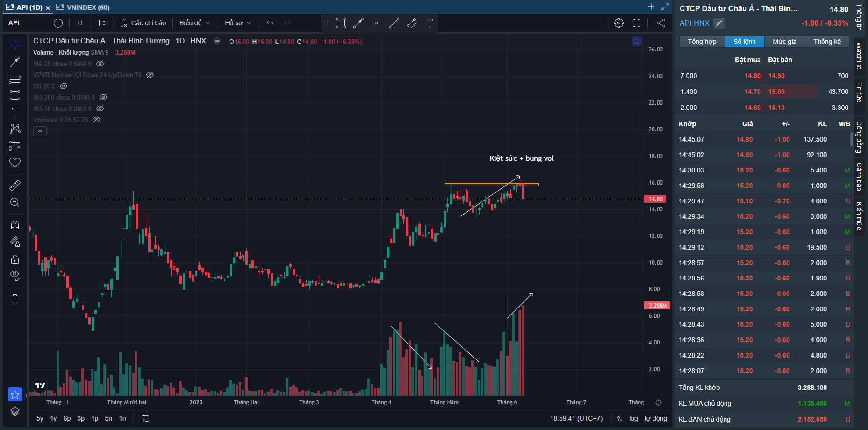Pick the horizontal line tool in floating toolbar
Image resolution: width=868 pixels, height=430 pixels.
pyautogui.click(x=376, y=23)
